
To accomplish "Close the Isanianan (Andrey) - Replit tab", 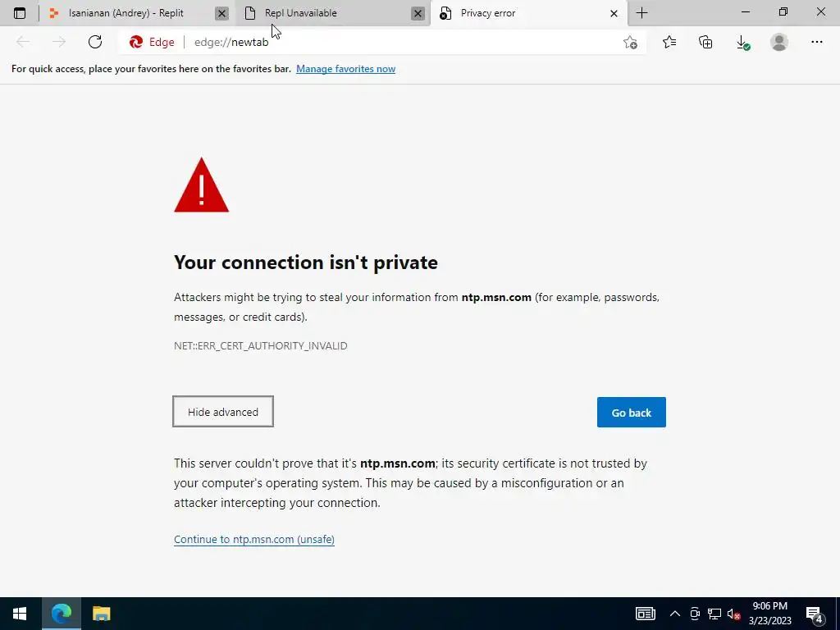I will coord(221,14).
